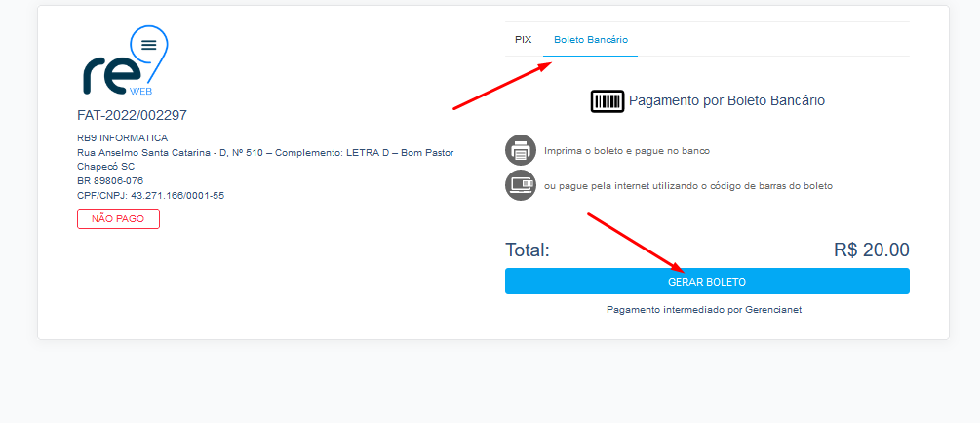Click the Rua Anselmo Santa Catarina address line
This screenshot has width=980, height=423.
(x=265, y=153)
